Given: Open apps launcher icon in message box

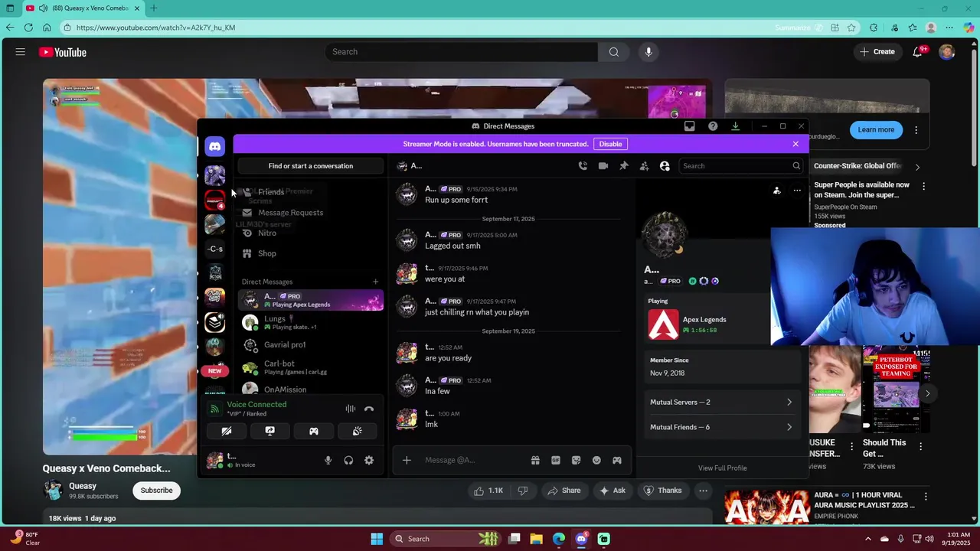Looking at the screenshot, I should pyautogui.click(x=617, y=460).
